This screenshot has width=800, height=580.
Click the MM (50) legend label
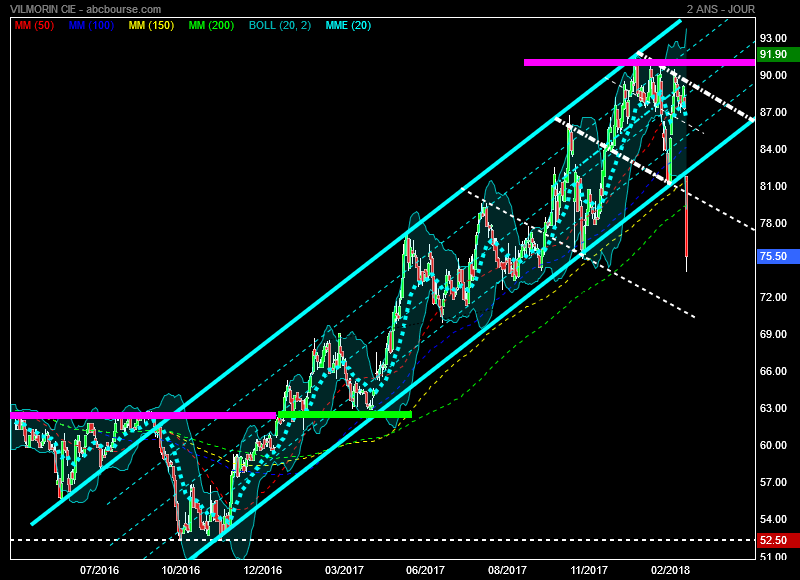[34, 26]
